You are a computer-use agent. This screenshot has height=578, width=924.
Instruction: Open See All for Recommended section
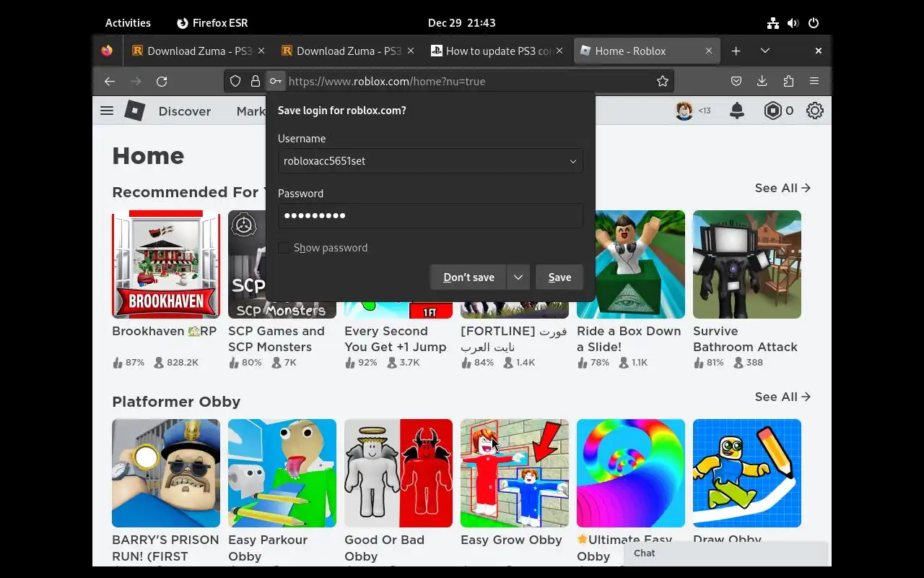point(783,188)
